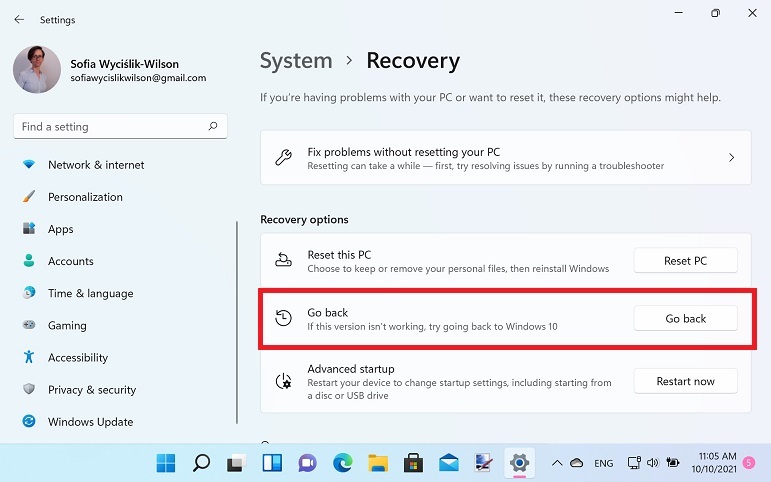Click the Personalization paintbrush icon
This screenshot has width=771, height=482.
point(29,197)
